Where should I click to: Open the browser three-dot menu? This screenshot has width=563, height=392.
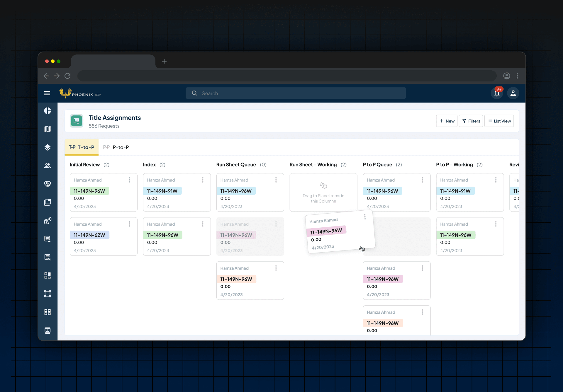pos(517,76)
